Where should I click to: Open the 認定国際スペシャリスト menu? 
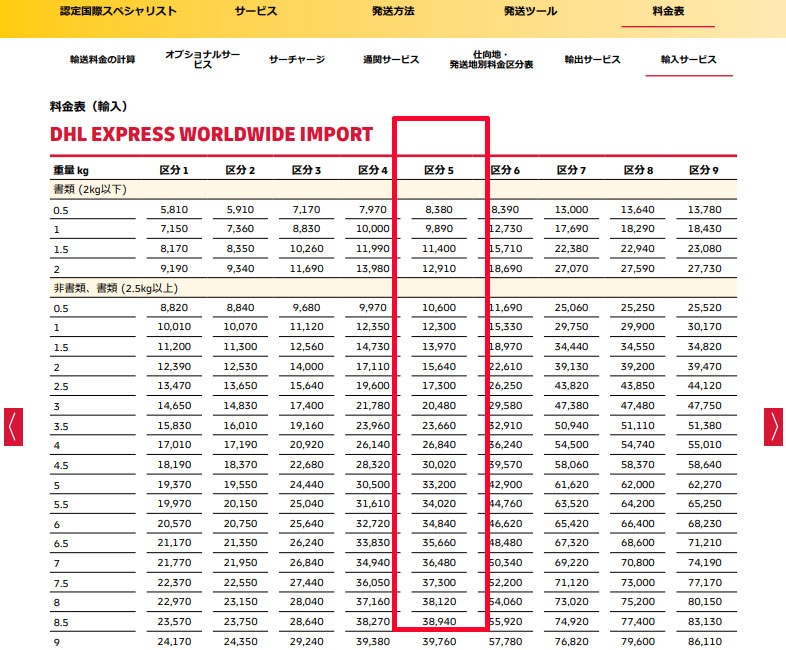click(118, 12)
